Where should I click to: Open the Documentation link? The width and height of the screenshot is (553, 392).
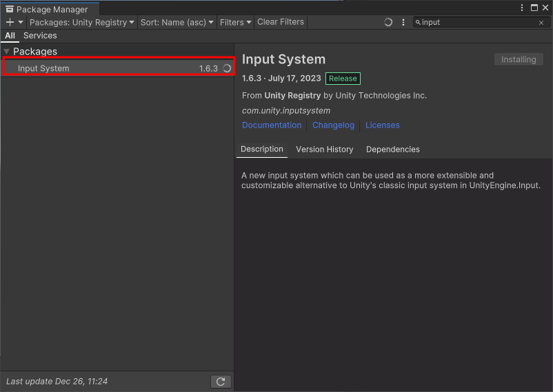click(272, 125)
